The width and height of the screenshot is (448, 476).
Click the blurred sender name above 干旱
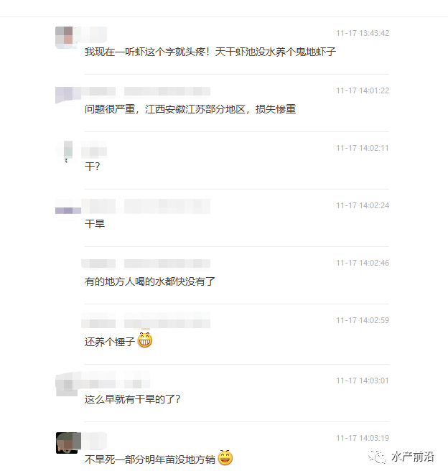146,206
